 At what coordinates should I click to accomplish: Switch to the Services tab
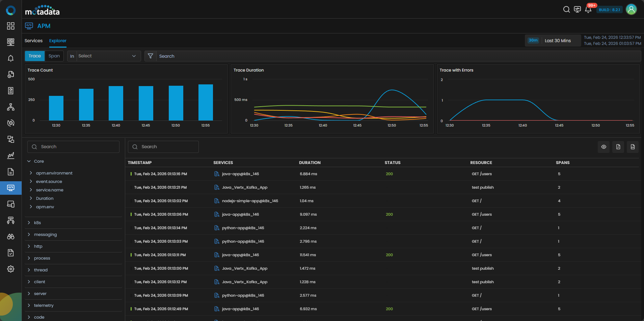click(33, 41)
